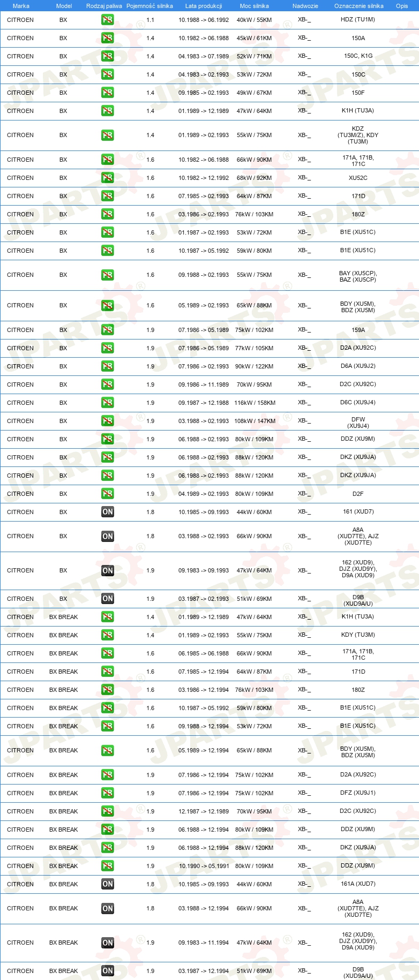Click petrol icon in DFW (XU9J4) row
The width and height of the screenshot is (419, 980).
[x=108, y=421]
